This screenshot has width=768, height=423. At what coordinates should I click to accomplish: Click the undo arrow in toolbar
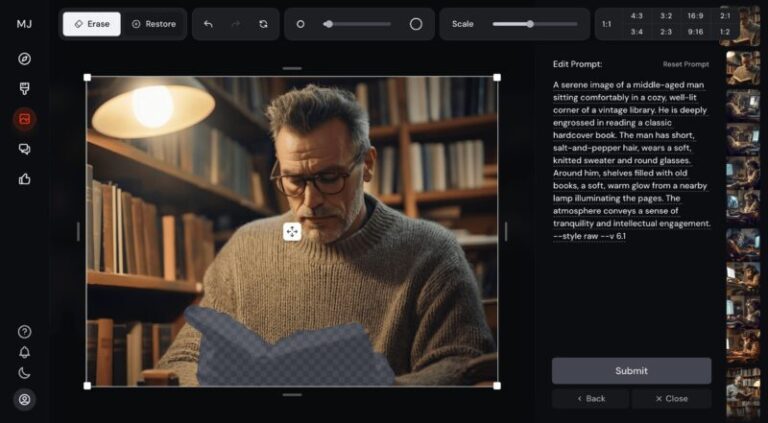[x=208, y=24]
